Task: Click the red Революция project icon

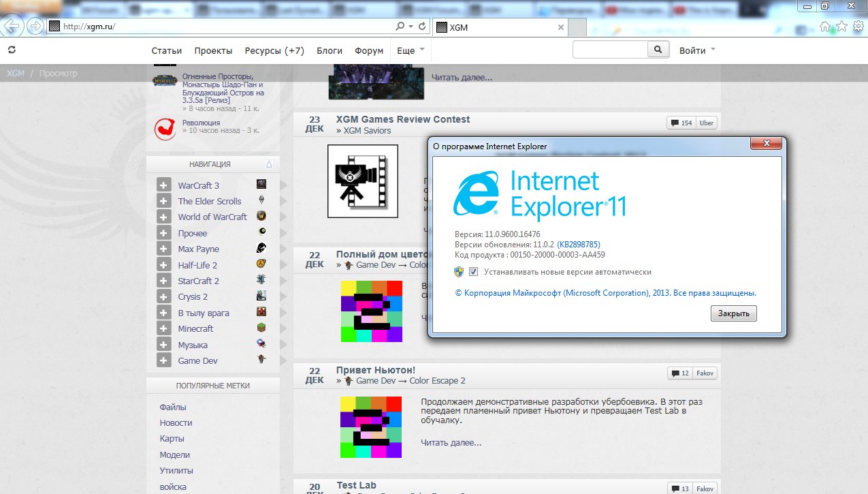Action: point(165,129)
